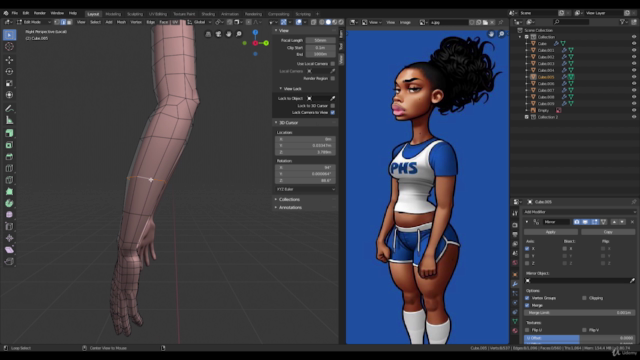Select the Move tool
The image size is (640, 360).
9,60
